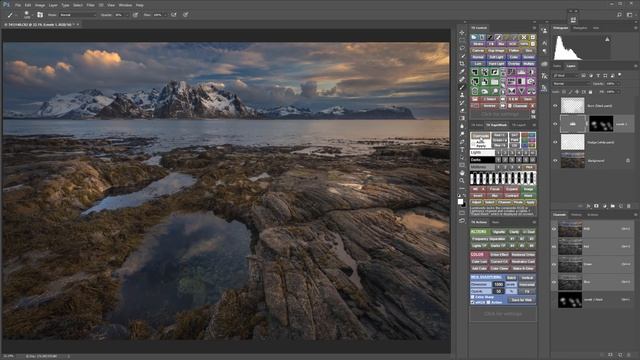Toggle the brush settings panel icon
Viewport: 640px width, 360px height.
[40, 15]
